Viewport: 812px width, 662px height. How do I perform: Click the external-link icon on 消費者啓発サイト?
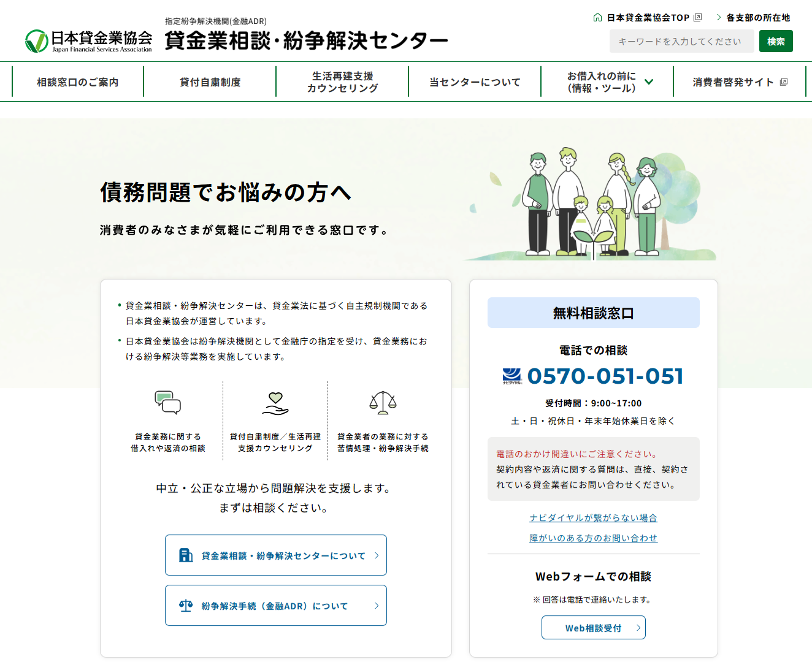pos(784,82)
